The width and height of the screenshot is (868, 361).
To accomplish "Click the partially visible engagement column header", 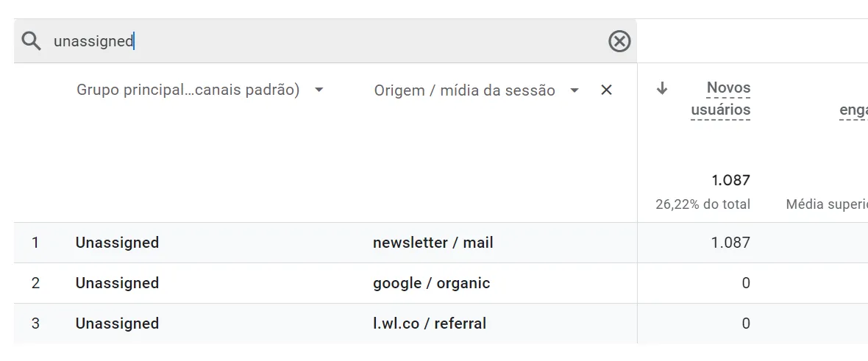I will coord(853,111).
